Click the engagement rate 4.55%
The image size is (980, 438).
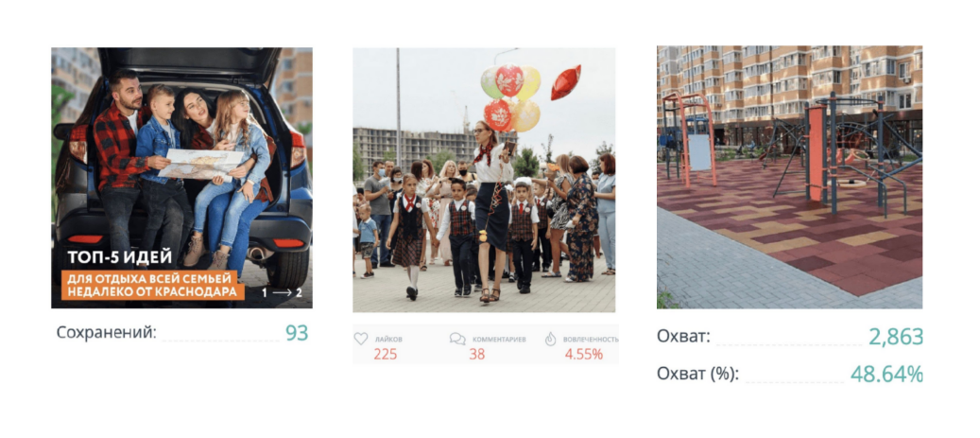pyautogui.click(x=584, y=354)
